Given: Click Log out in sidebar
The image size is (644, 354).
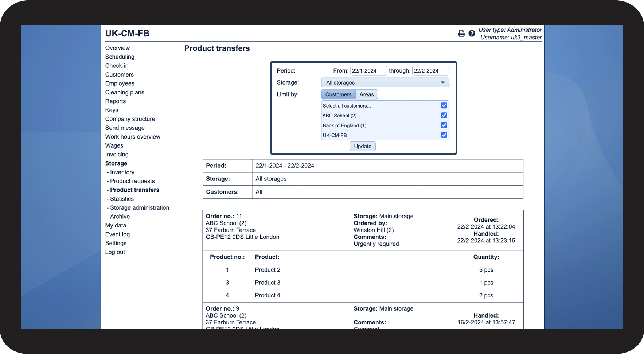Looking at the screenshot, I should tap(115, 252).
